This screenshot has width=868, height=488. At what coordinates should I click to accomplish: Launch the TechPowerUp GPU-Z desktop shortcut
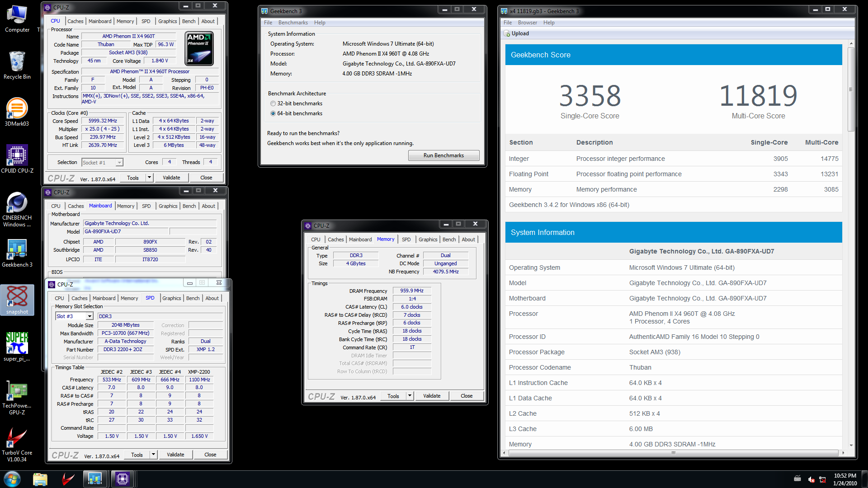[17, 398]
